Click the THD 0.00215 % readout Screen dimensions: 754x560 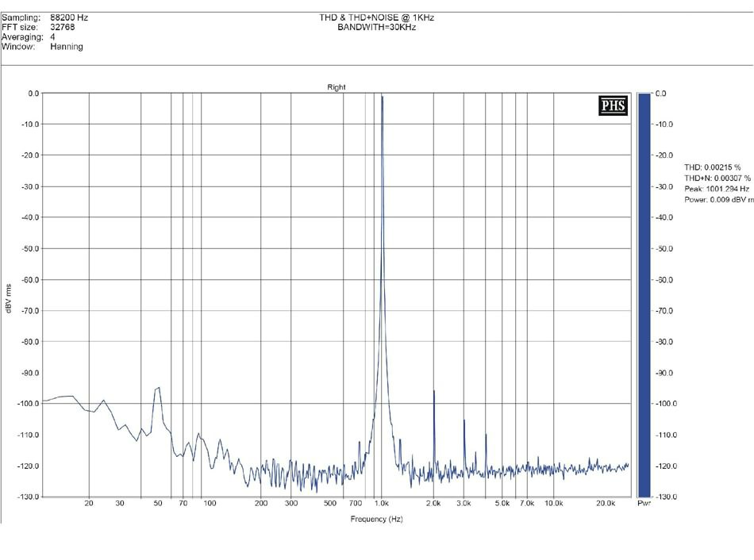pyautogui.click(x=712, y=167)
